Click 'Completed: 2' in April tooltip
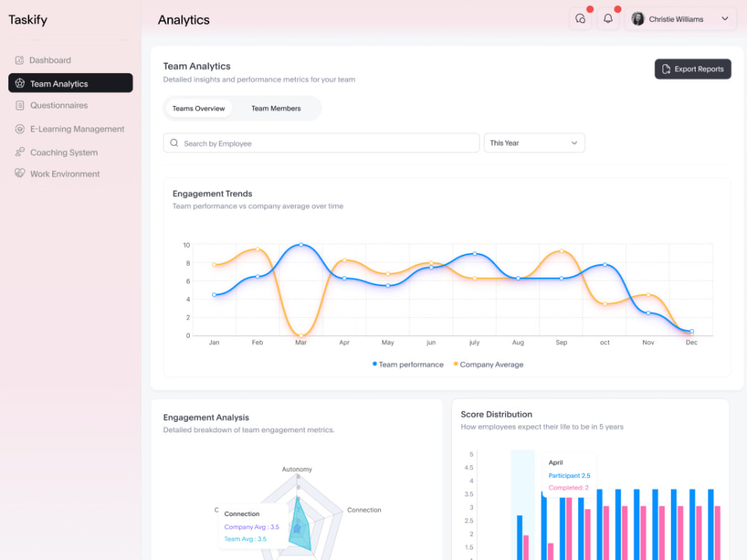Viewport: 747px width, 560px height. [568, 488]
